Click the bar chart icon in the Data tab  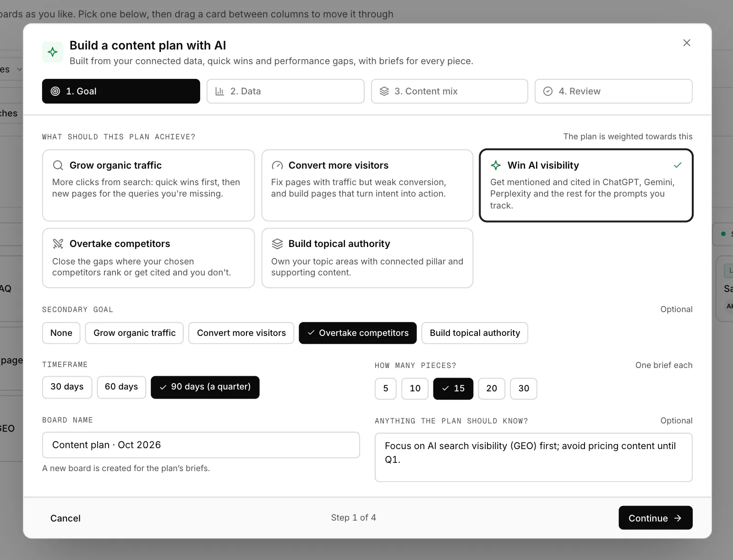coord(220,91)
